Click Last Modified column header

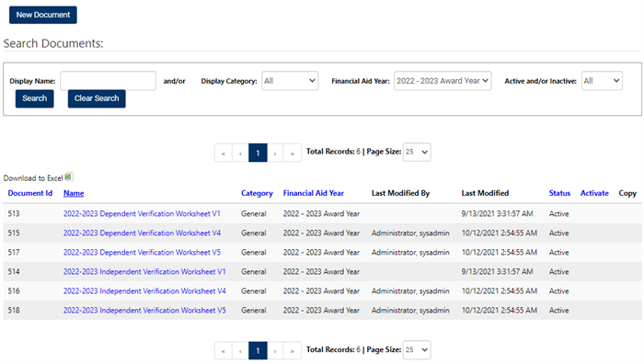(x=485, y=193)
